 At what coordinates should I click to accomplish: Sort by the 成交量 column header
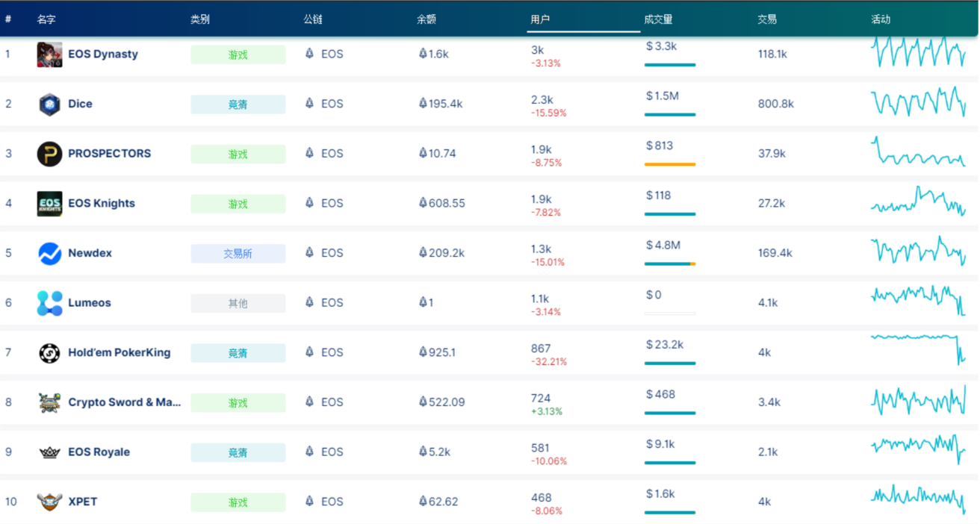tap(659, 19)
